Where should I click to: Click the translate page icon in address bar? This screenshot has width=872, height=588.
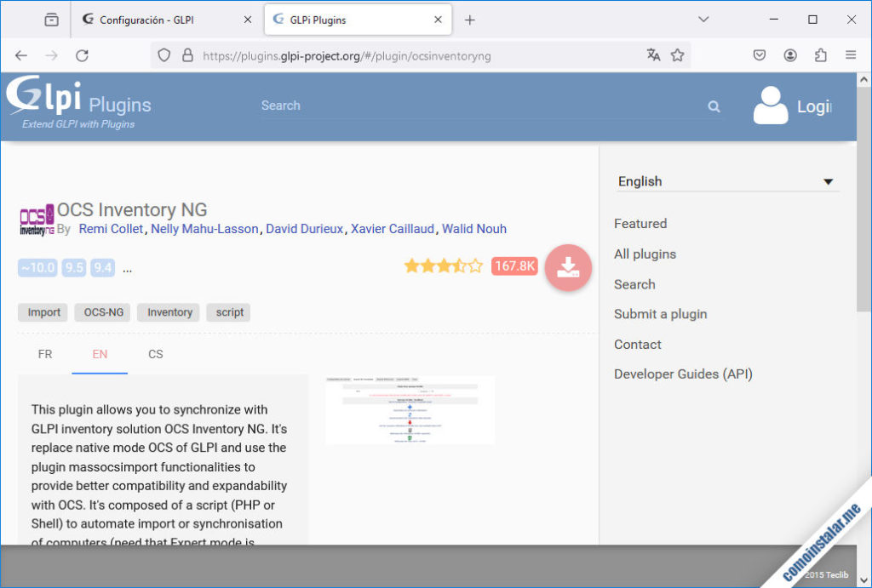pyautogui.click(x=653, y=55)
